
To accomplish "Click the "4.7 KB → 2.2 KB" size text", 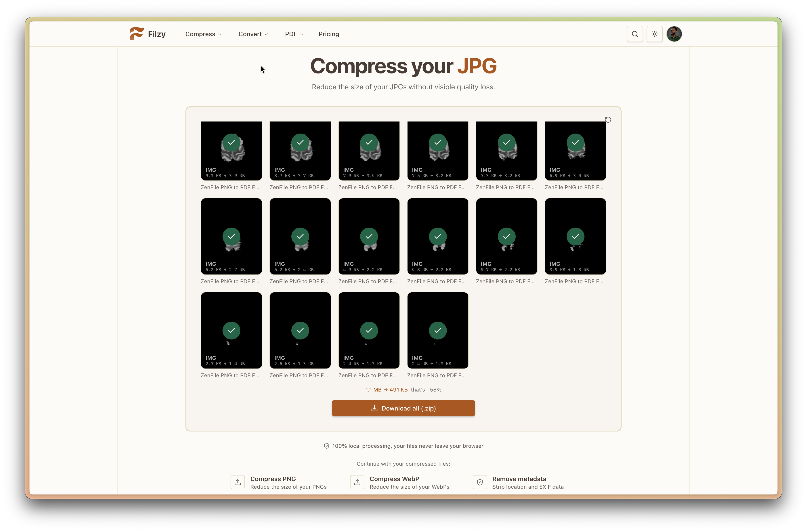I will [x=500, y=270].
